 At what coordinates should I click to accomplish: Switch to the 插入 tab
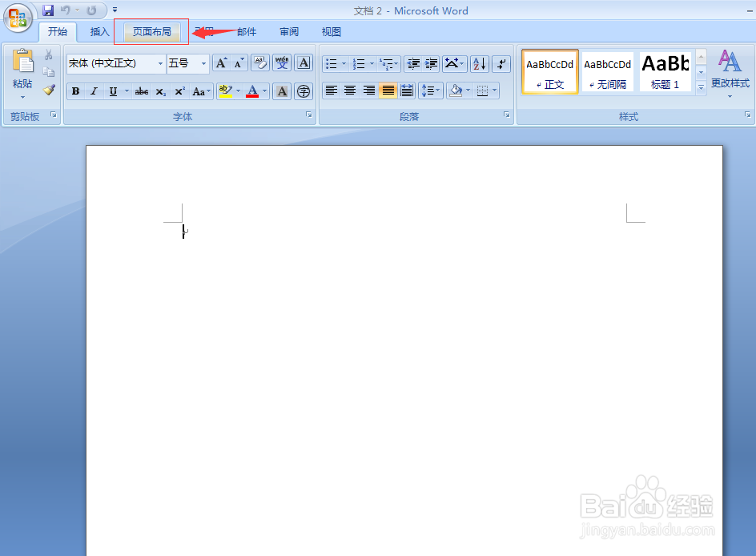tap(100, 32)
